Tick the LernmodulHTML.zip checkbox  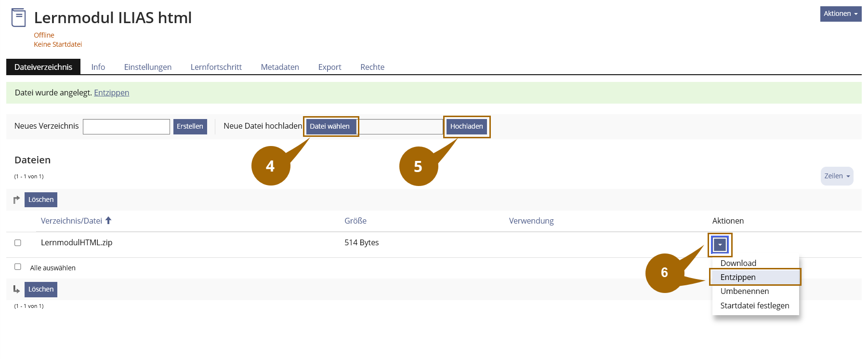click(x=18, y=243)
